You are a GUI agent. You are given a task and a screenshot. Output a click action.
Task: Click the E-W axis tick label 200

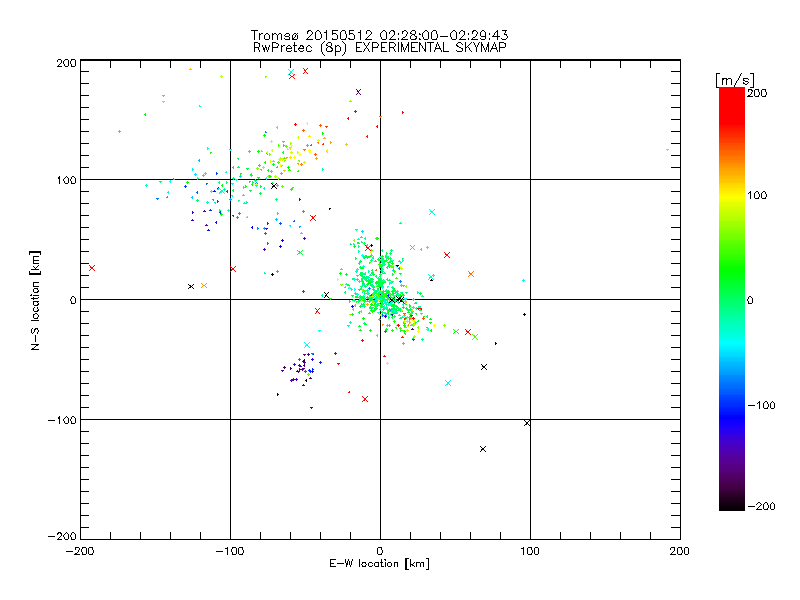coord(680,552)
